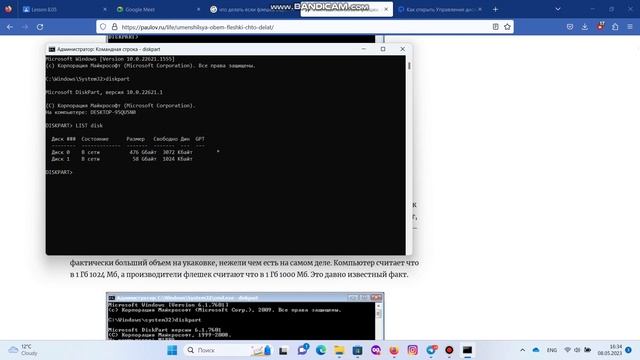The image size is (640, 360).
Task: Open Bandicam recorder from taskbar
Action: [449, 350]
